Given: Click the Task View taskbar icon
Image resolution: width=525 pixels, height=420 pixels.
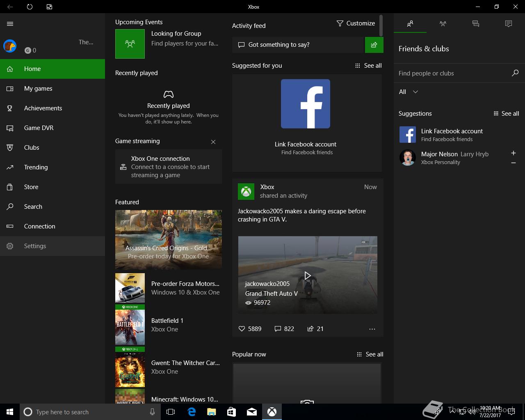Looking at the screenshot, I should pyautogui.click(x=171, y=412).
